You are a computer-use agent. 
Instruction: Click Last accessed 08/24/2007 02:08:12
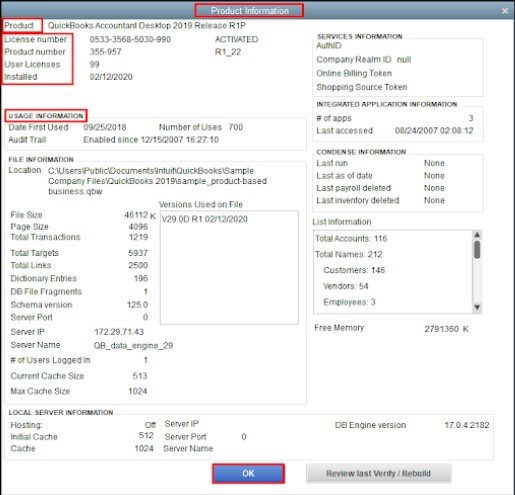pos(434,131)
